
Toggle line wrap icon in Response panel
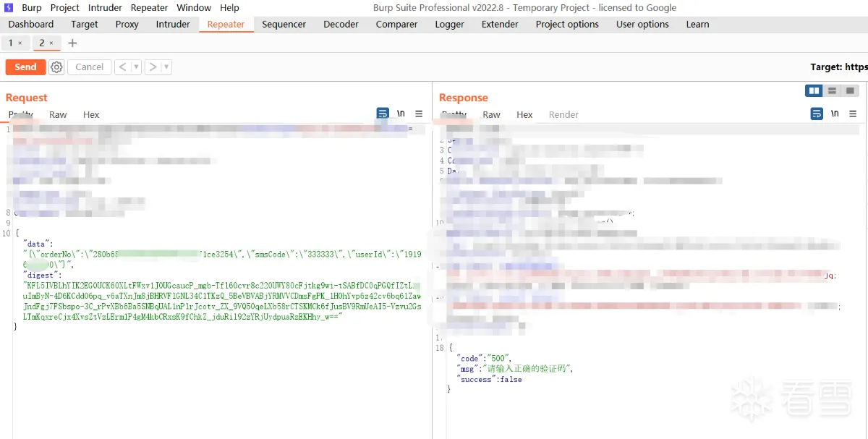point(817,114)
